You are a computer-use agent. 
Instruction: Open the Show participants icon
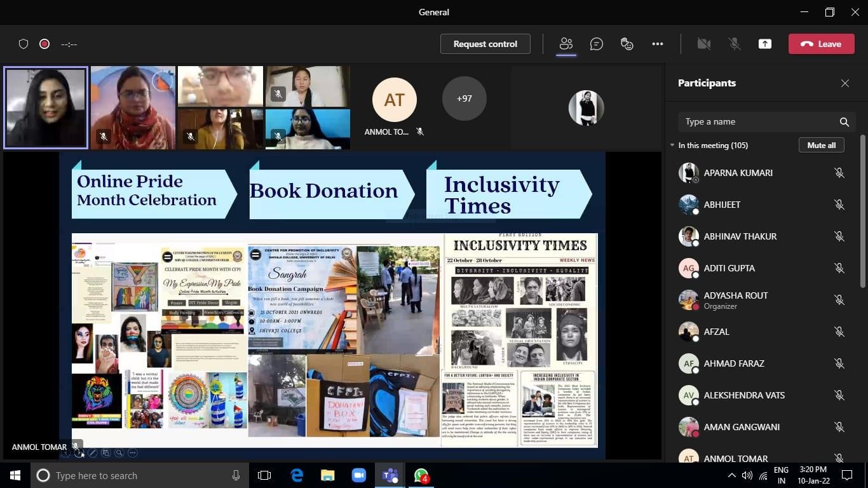click(x=566, y=44)
